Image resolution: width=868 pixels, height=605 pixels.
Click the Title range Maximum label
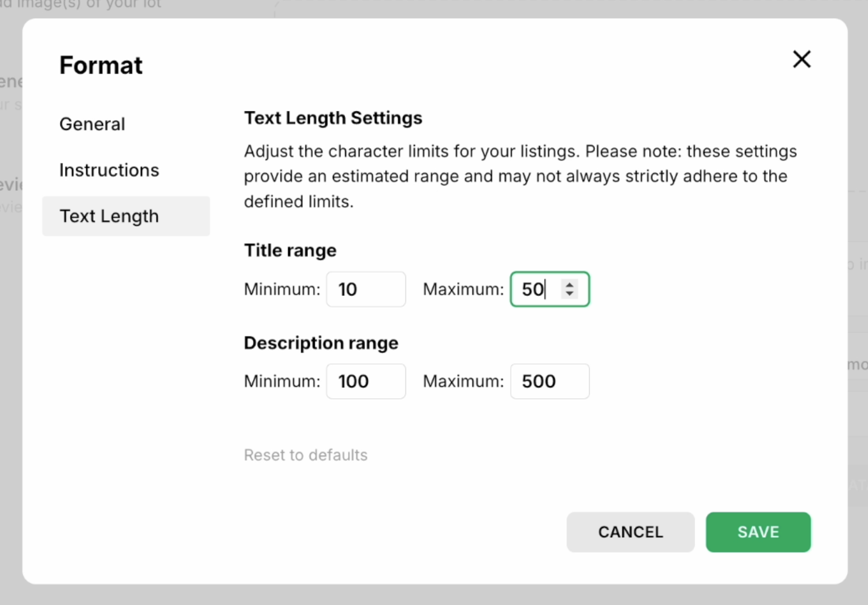tap(463, 289)
